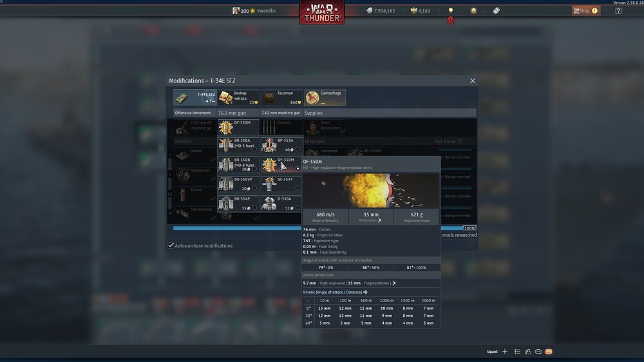Open the Default machine gun belt dropdown
644x362 pixels.
coord(281,128)
